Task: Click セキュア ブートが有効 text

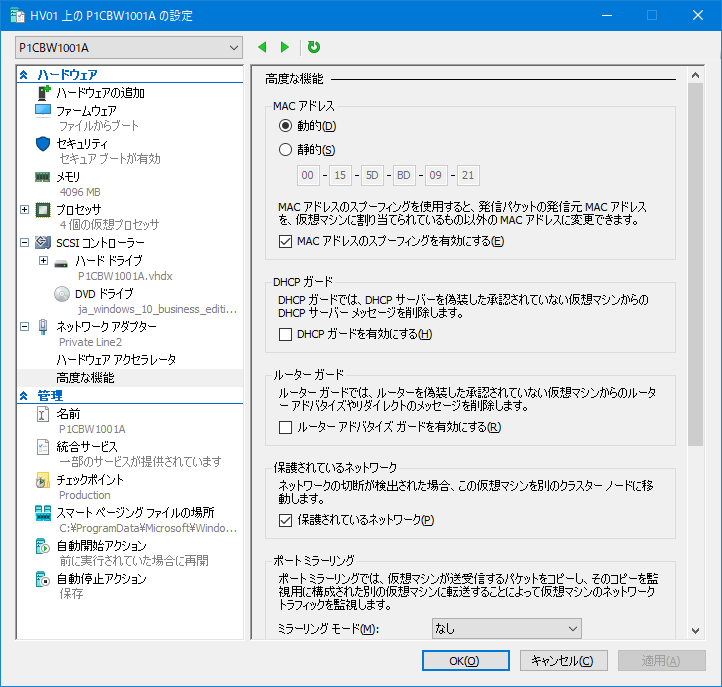Action: tap(110, 159)
